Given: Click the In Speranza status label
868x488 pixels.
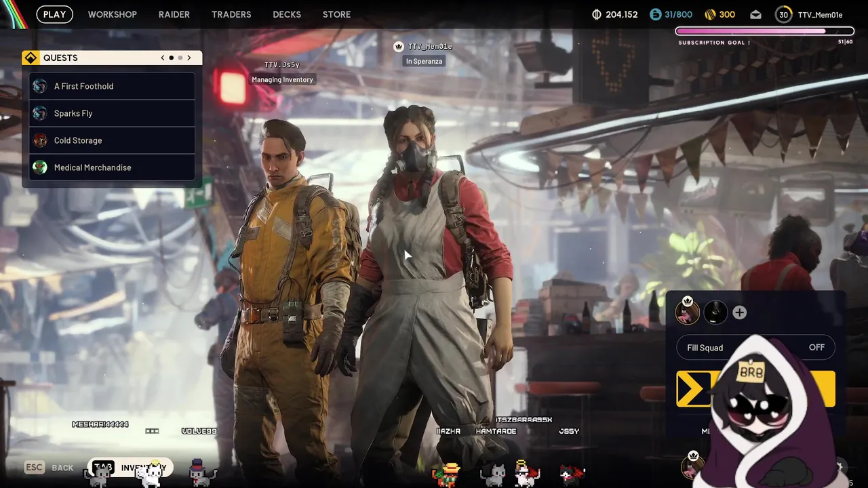Looking at the screenshot, I should click(x=424, y=61).
